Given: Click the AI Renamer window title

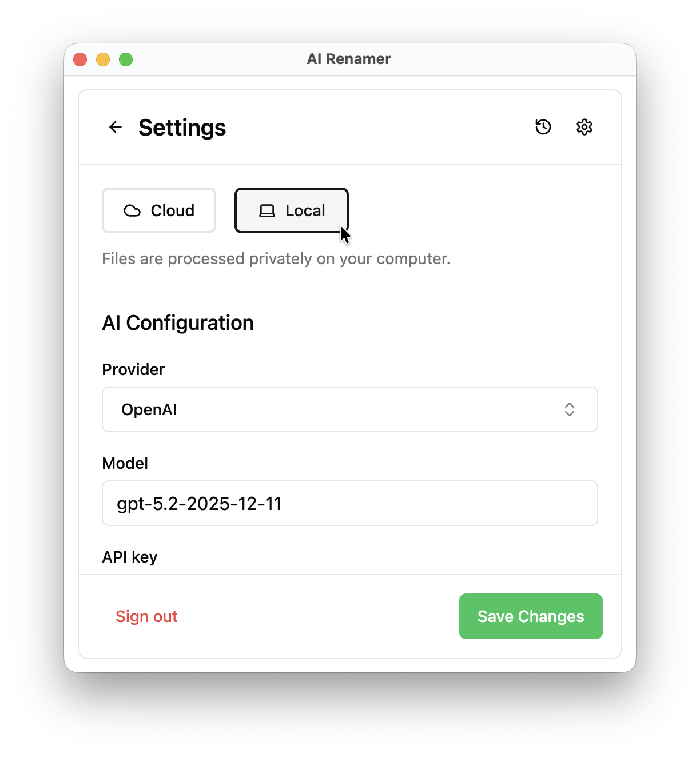Looking at the screenshot, I should coord(349,59).
